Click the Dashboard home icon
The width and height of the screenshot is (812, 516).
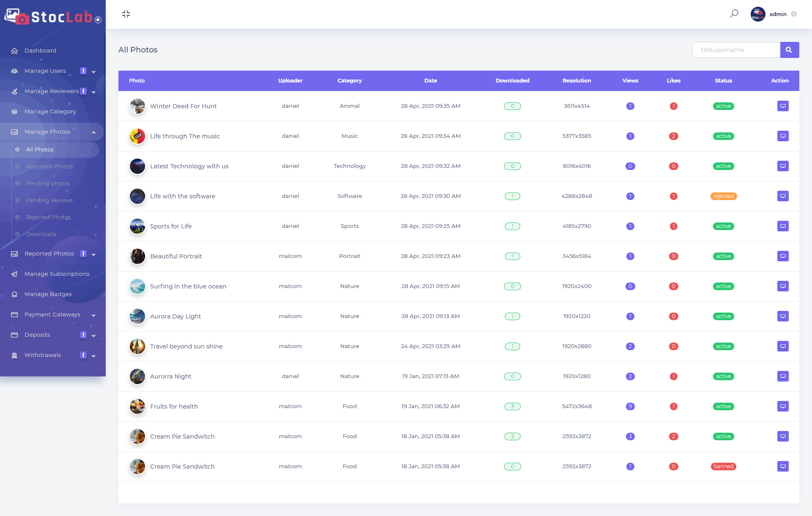click(14, 51)
